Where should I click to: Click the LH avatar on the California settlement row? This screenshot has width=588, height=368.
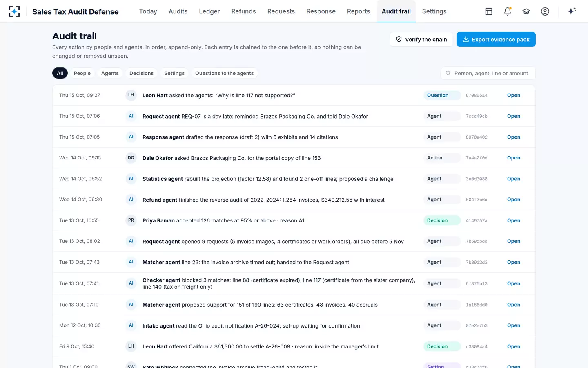[x=131, y=346]
